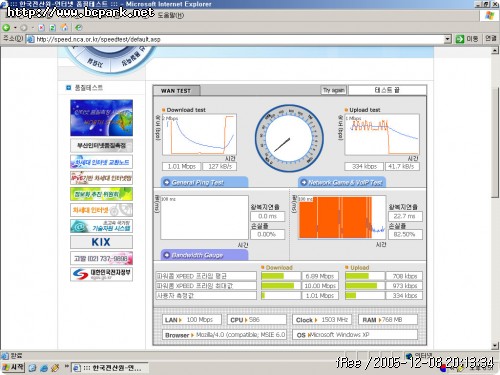This screenshot has width=500, height=375.
Task: Select the WAN TEST tab
Action: coord(176,91)
